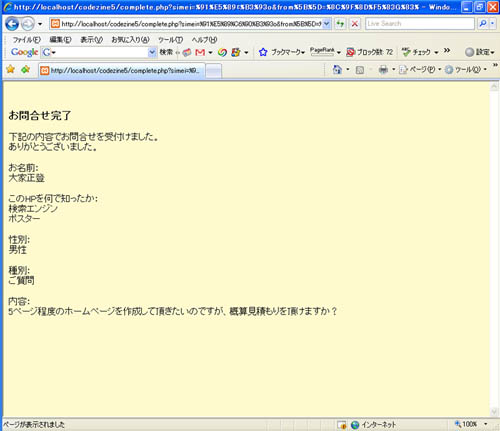Click the page scrollbar up arrow
Image resolution: width=500 pixels, height=431 pixels.
494,87
